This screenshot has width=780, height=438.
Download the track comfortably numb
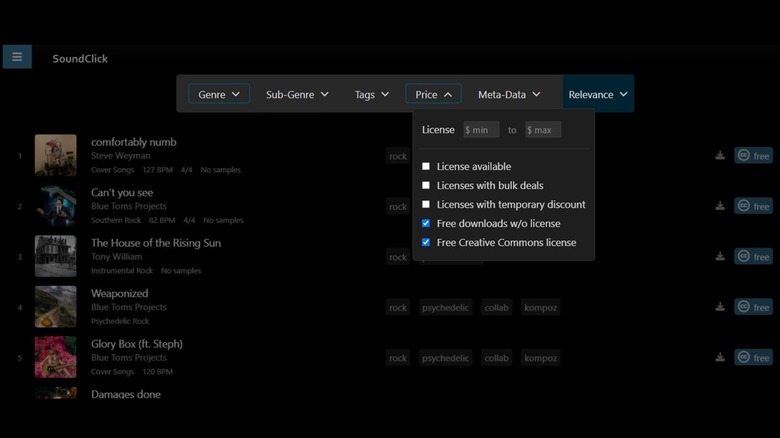719,155
